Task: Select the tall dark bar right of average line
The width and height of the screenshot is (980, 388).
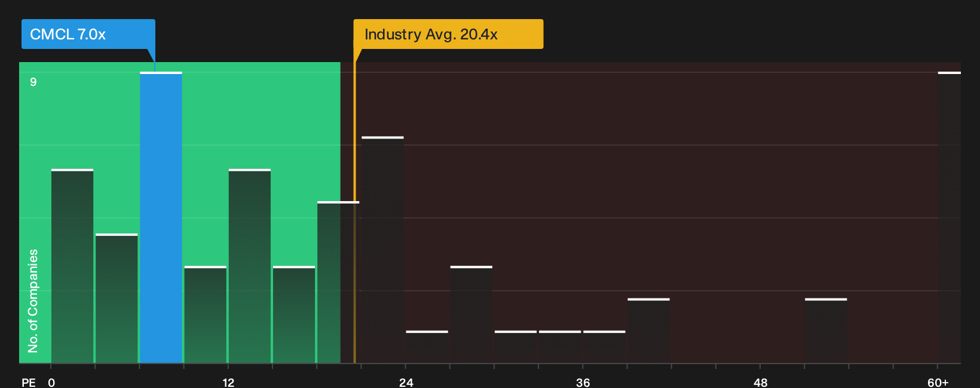Action: point(382,250)
